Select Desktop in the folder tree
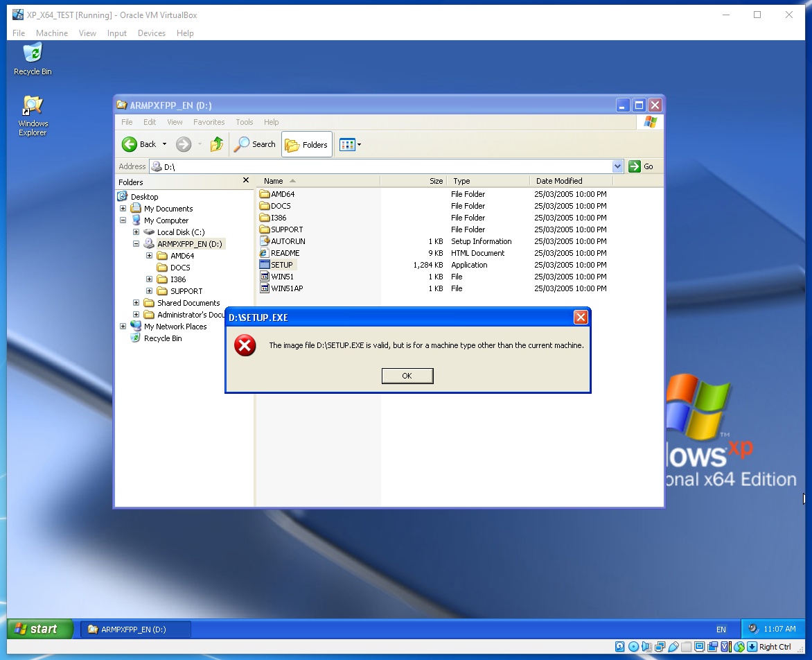The height and width of the screenshot is (660, 812). tap(139, 196)
